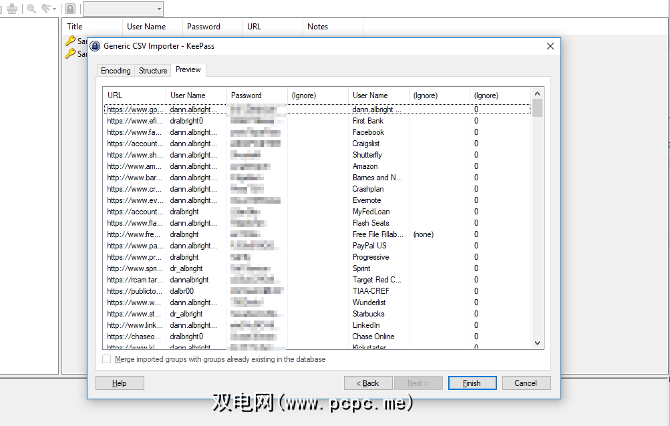670x426 pixels.
Task: Click the magnifier Find icon in KeePass toolbar
Action: (x=31, y=8)
